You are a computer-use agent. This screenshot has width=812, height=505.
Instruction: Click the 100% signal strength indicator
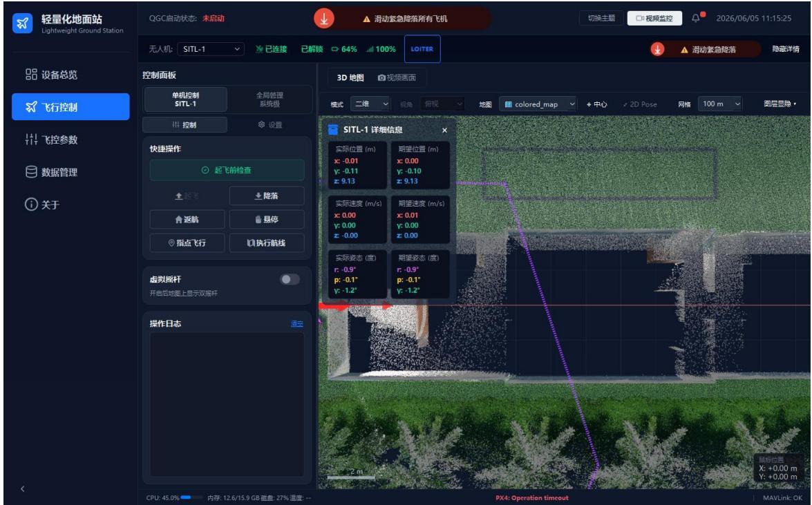point(381,49)
